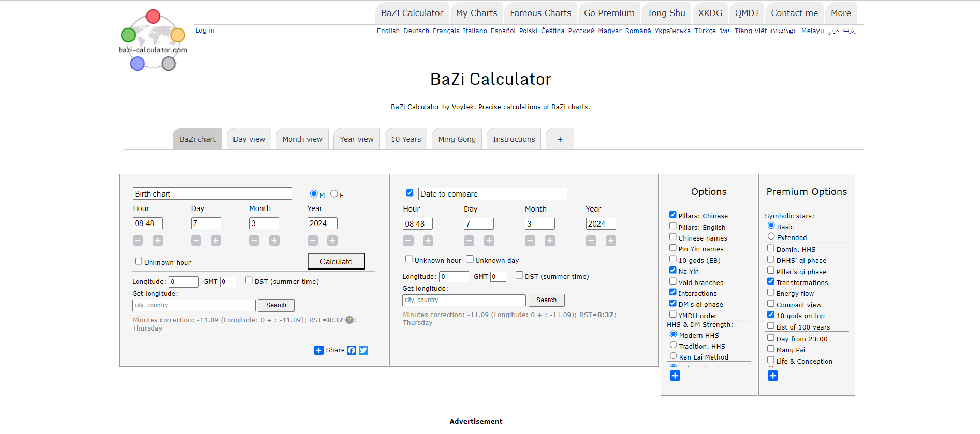This screenshot has height=434, width=980.
Task: Open the More menu
Action: [x=841, y=13]
